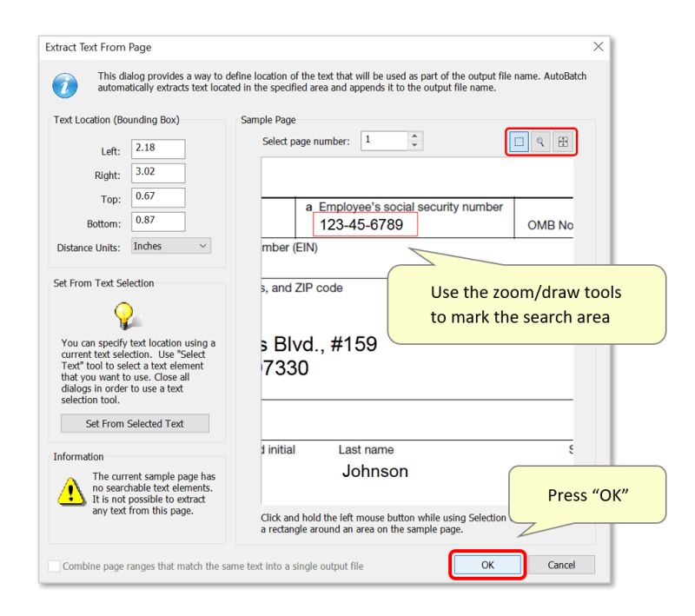Screen dimensions: 695x616
Task: Activate the magnifier zoom tool
Action: click(539, 141)
